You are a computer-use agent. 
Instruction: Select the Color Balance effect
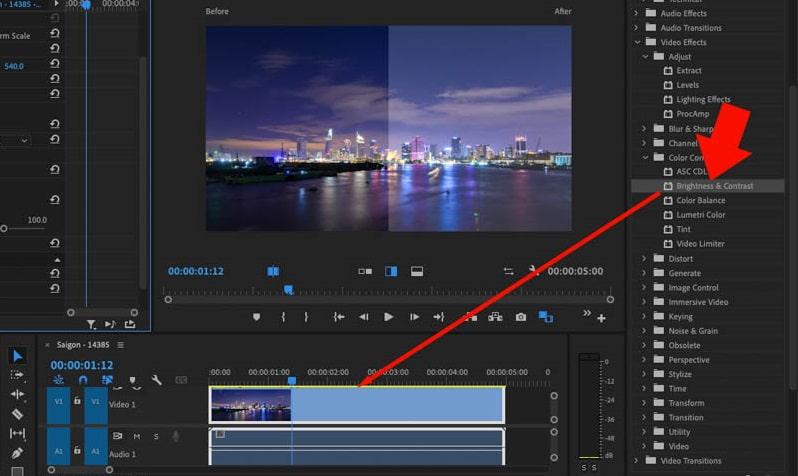(700, 200)
